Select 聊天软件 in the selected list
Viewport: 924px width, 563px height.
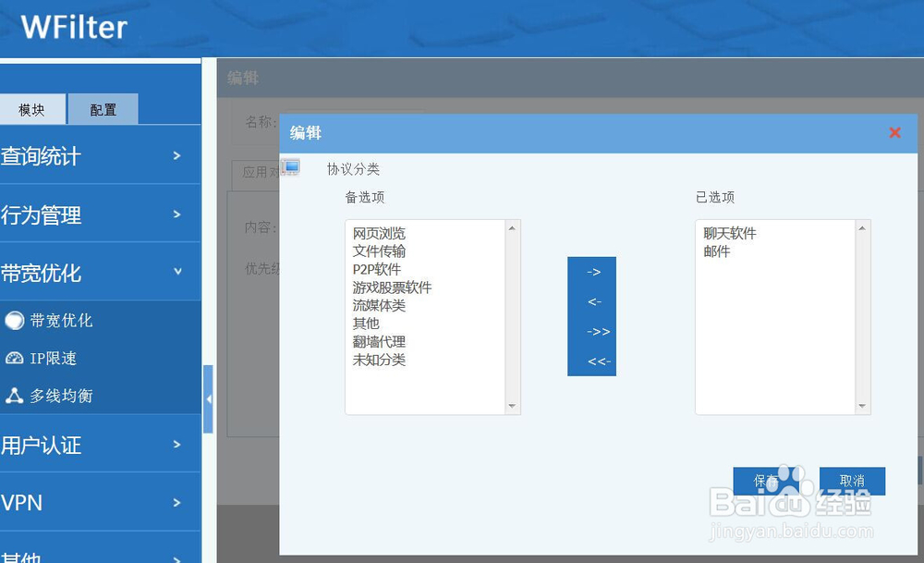click(x=730, y=234)
